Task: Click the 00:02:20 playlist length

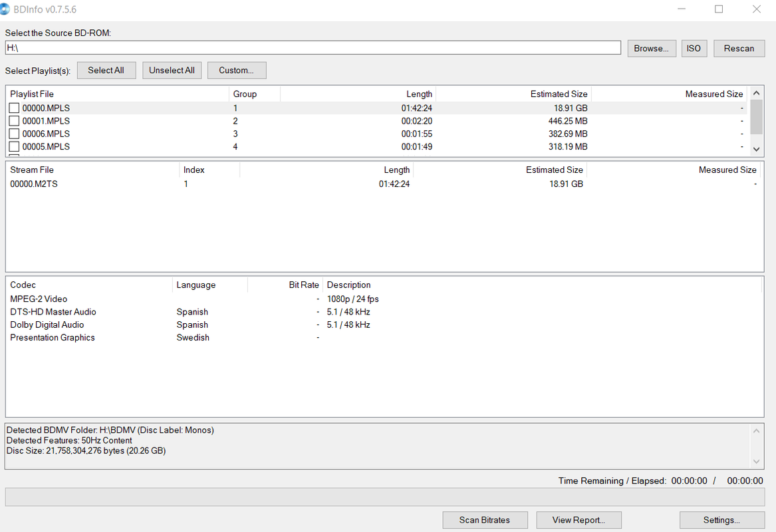Action: (417, 121)
